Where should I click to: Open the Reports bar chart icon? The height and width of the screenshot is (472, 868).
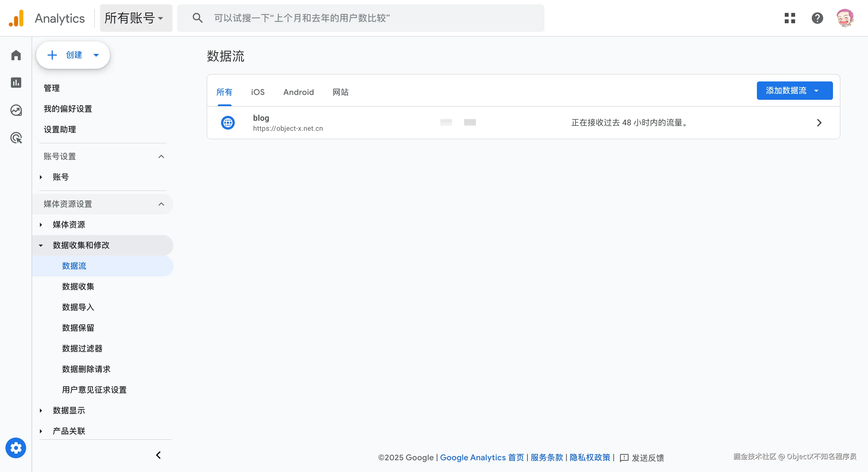coord(16,83)
